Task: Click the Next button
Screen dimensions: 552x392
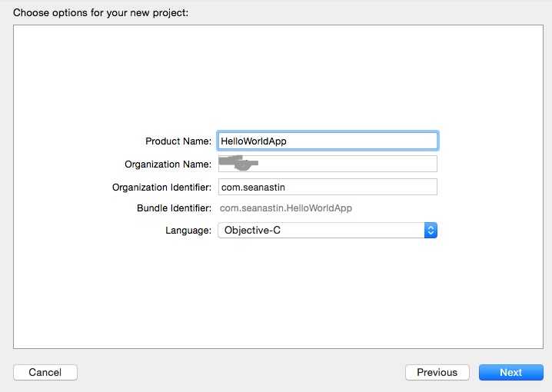Action: pyautogui.click(x=510, y=372)
